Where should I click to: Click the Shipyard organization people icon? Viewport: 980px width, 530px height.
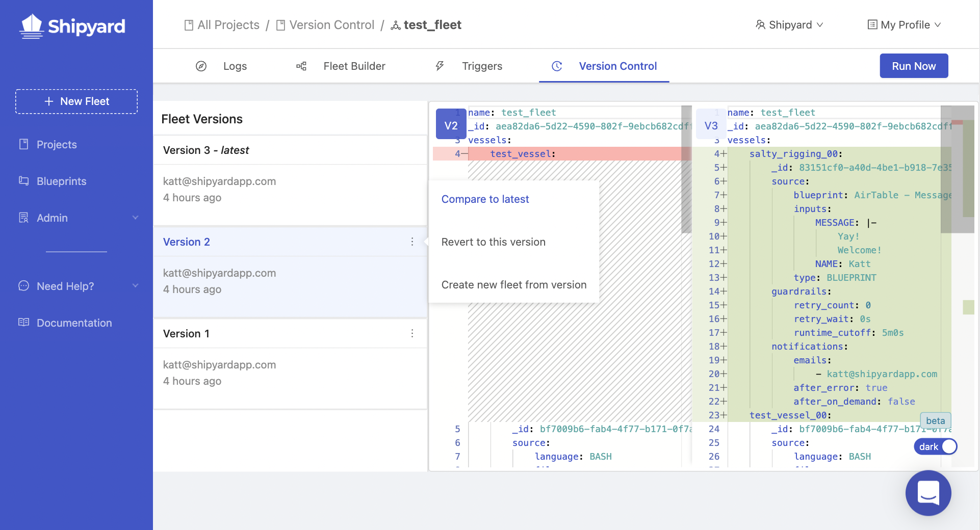760,24
